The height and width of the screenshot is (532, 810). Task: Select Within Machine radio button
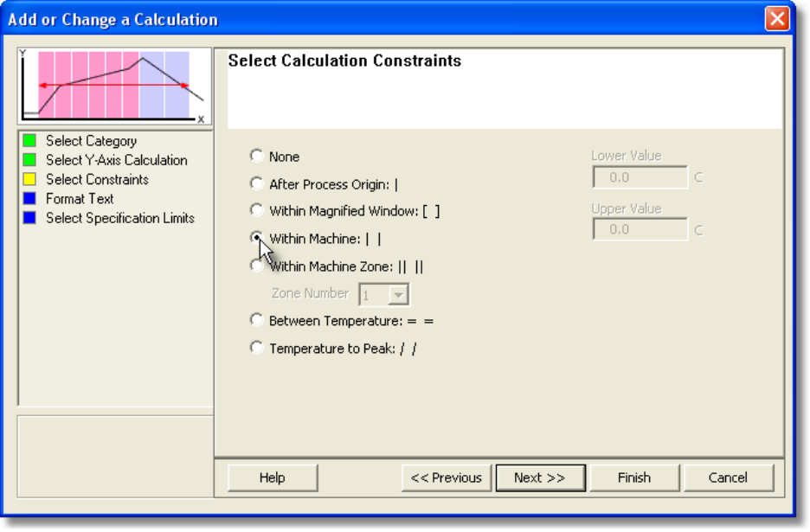pos(257,238)
